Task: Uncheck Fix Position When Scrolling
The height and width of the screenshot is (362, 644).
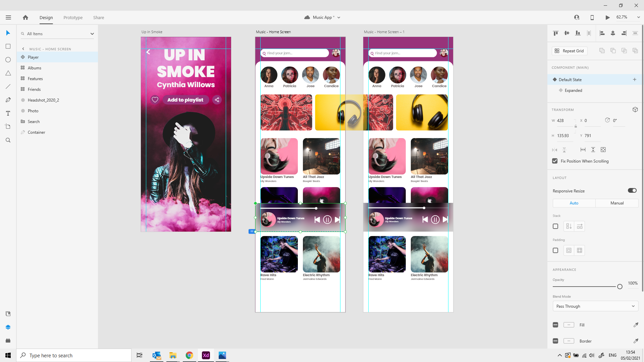Action: pyautogui.click(x=554, y=161)
